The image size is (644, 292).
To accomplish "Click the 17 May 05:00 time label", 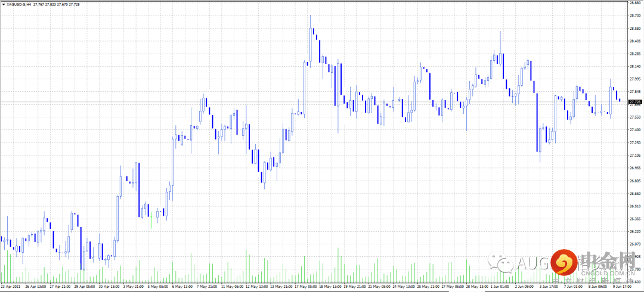I will [306, 285].
